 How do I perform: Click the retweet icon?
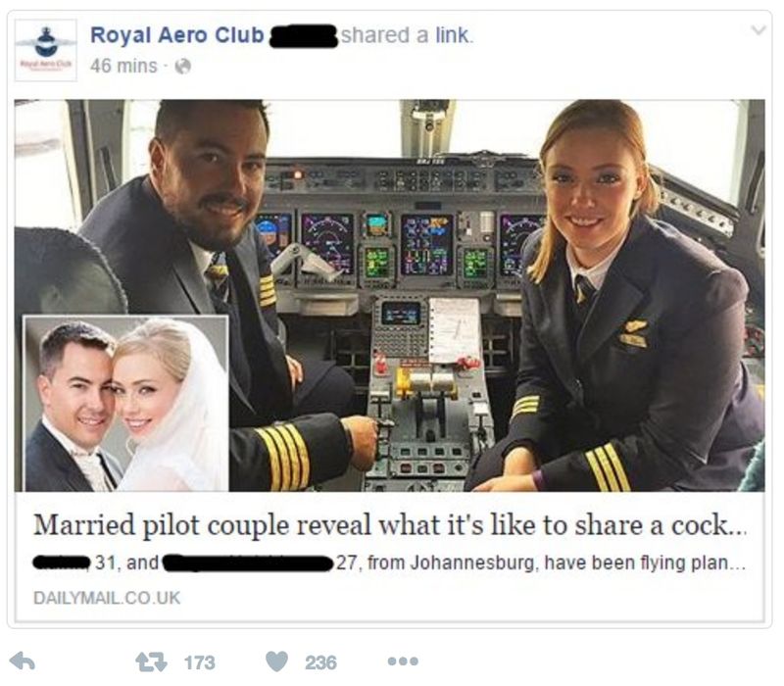151,662
